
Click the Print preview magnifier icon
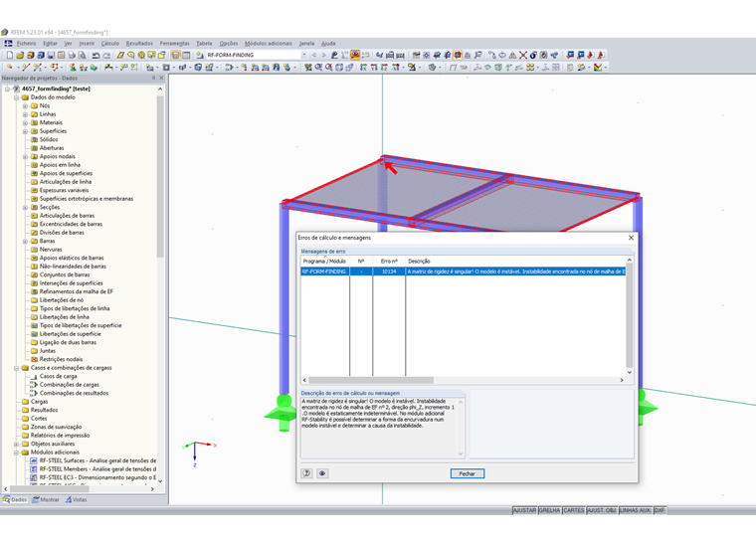coord(82,55)
